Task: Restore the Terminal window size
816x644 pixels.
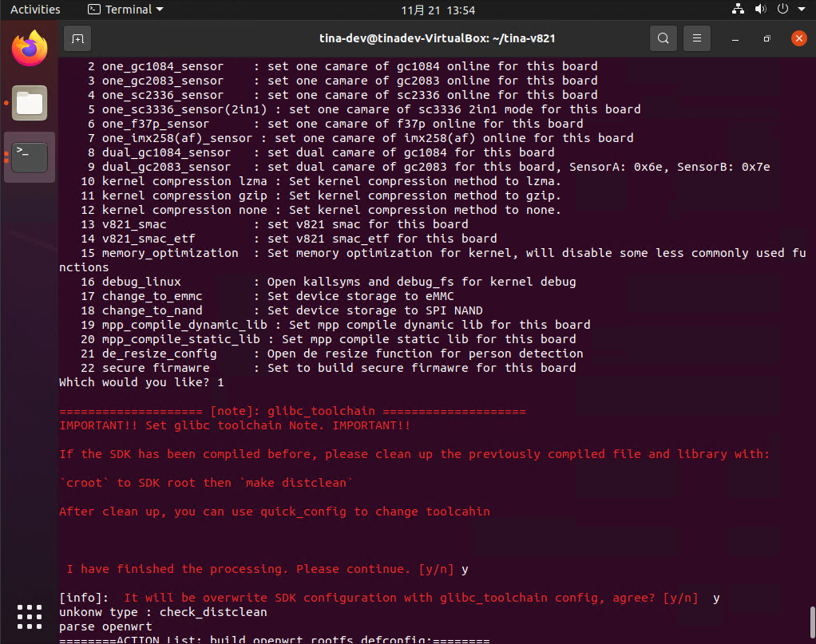Action: click(766, 38)
